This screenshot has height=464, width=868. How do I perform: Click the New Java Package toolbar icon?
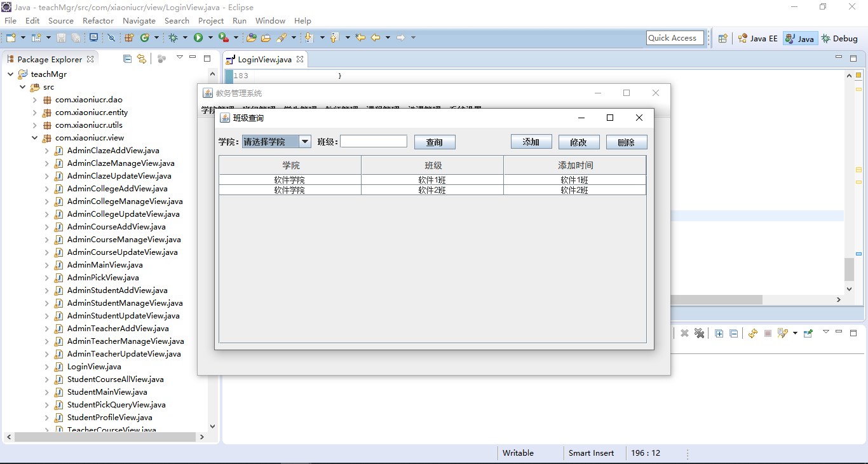[129, 38]
